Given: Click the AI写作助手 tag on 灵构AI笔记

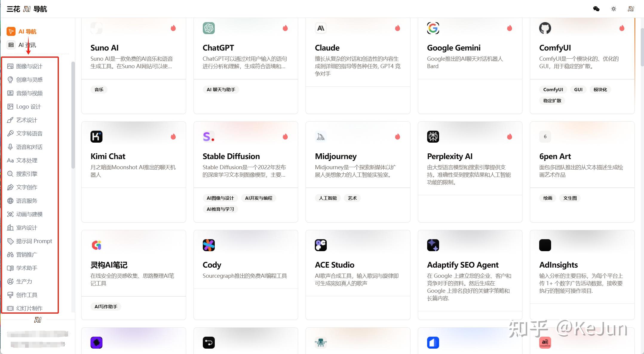Looking at the screenshot, I should [106, 306].
